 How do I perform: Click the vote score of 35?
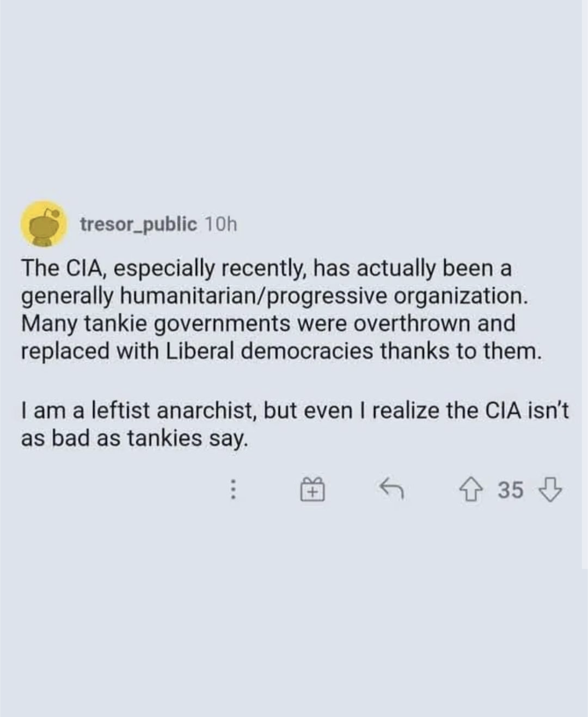pos(511,490)
